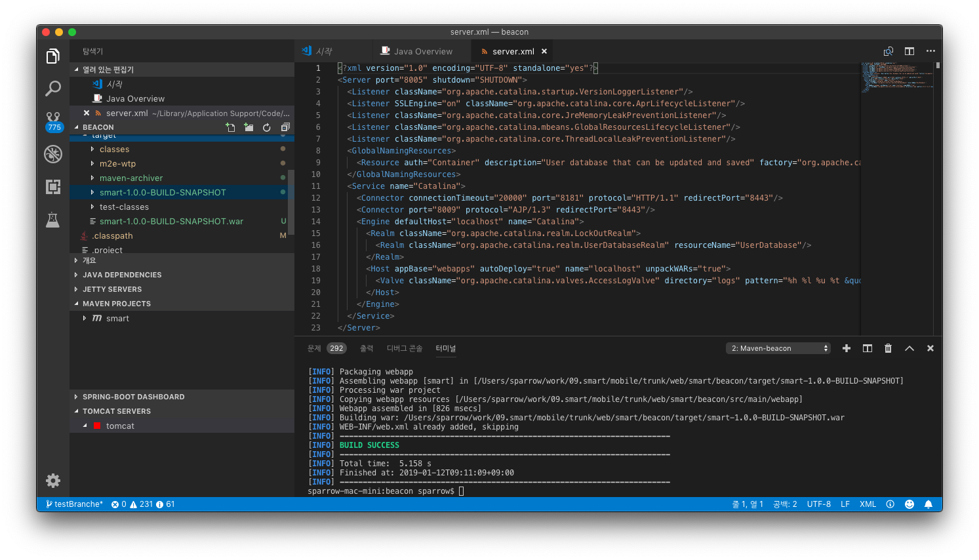Image resolution: width=979 pixels, height=560 pixels.
Task: Switch to the Java Overview tab
Action: pos(422,50)
